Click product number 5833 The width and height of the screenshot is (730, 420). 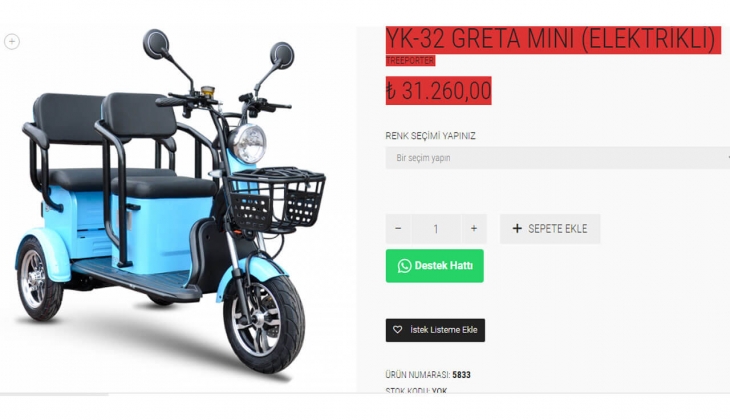461,375
